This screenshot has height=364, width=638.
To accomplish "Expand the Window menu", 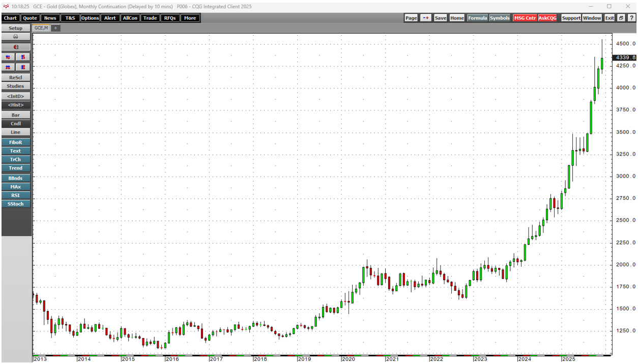I will (592, 18).
